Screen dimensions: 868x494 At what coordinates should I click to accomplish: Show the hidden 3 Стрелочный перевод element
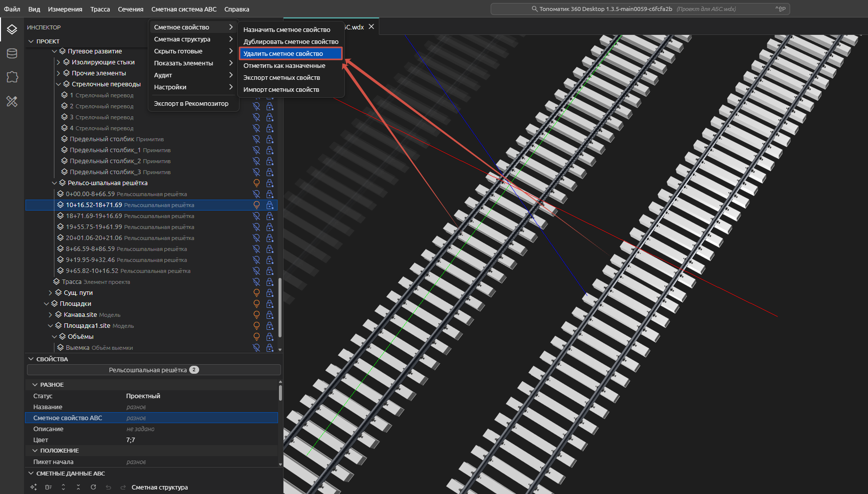pos(257,117)
